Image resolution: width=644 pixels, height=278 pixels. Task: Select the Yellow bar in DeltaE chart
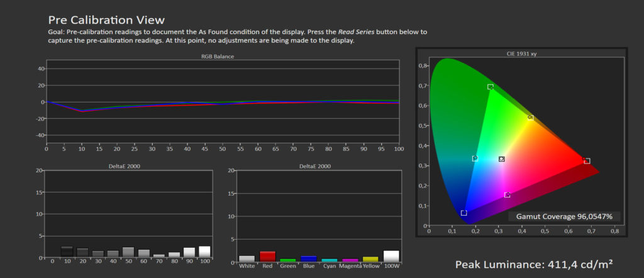370,259
